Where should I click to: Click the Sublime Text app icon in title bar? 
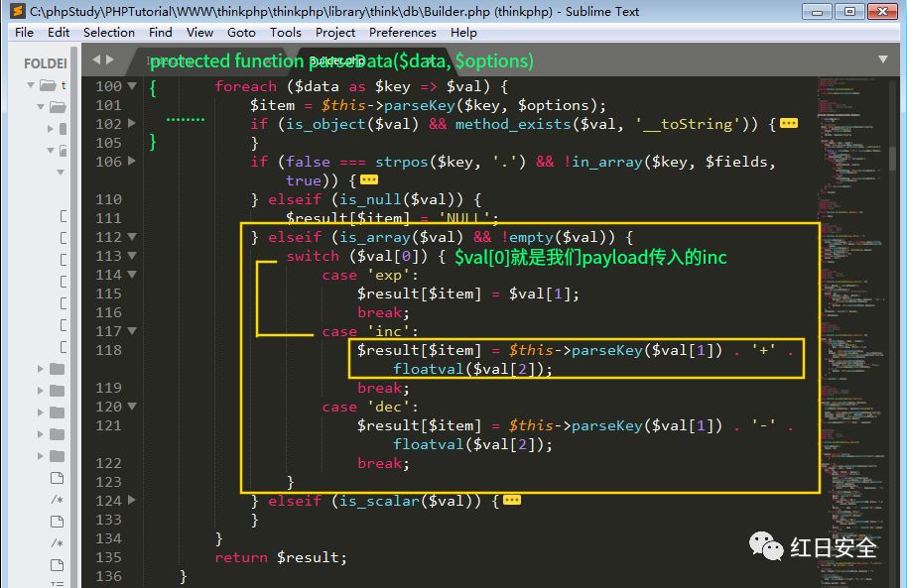18,11
